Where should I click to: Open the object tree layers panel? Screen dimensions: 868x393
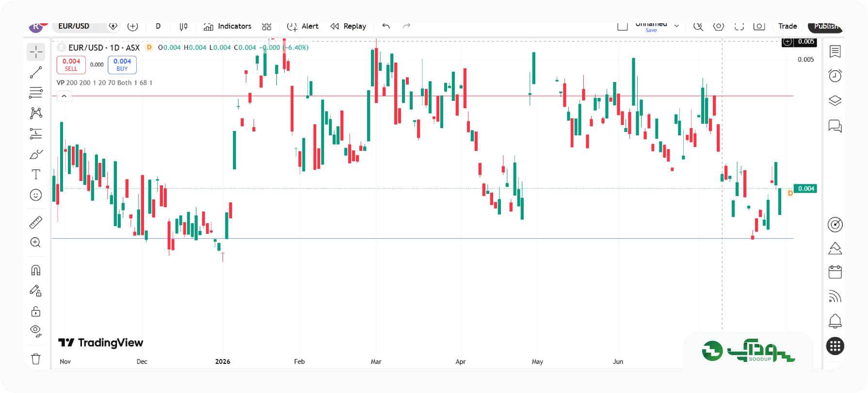[x=835, y=101]
